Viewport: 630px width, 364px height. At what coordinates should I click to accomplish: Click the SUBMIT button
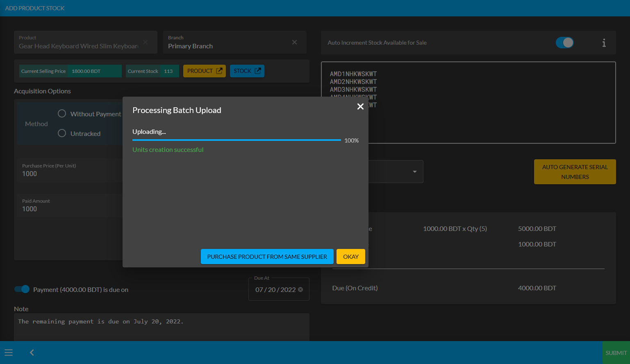(x=616, y=353)
